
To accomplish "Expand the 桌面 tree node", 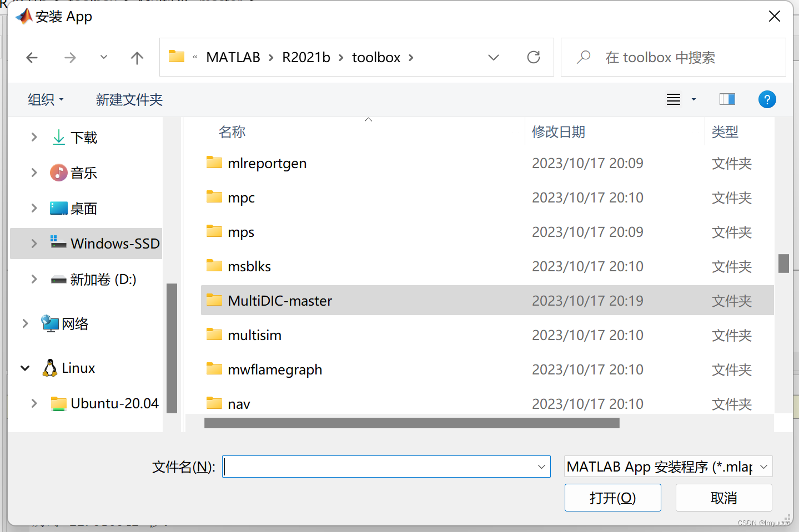I will click(34, 208).
